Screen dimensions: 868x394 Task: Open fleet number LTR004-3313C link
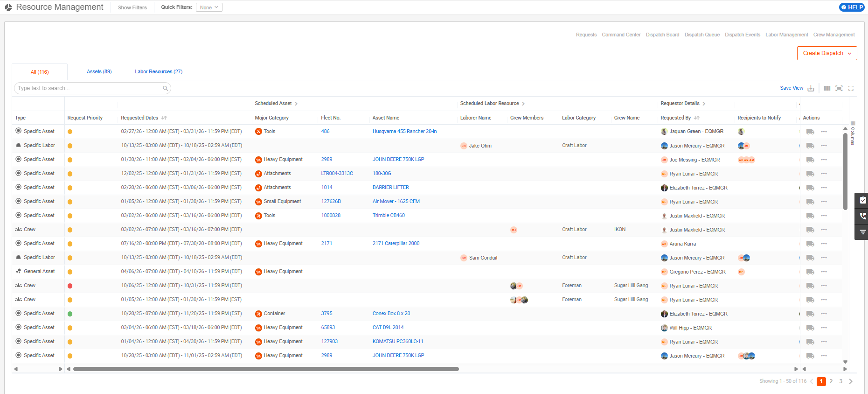point(337,174)
